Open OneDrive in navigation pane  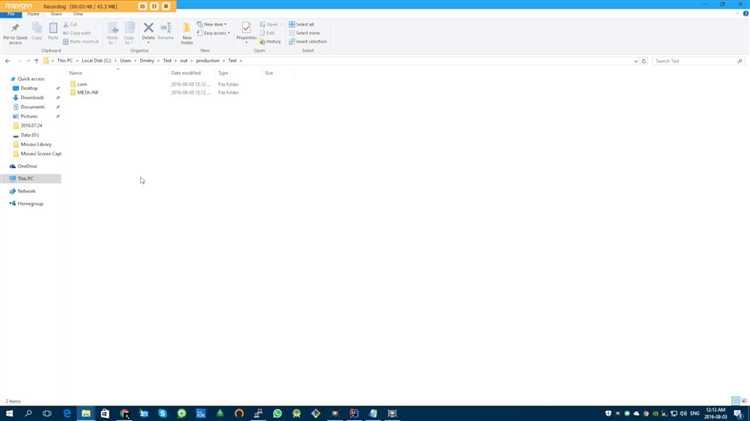[27, 166]
